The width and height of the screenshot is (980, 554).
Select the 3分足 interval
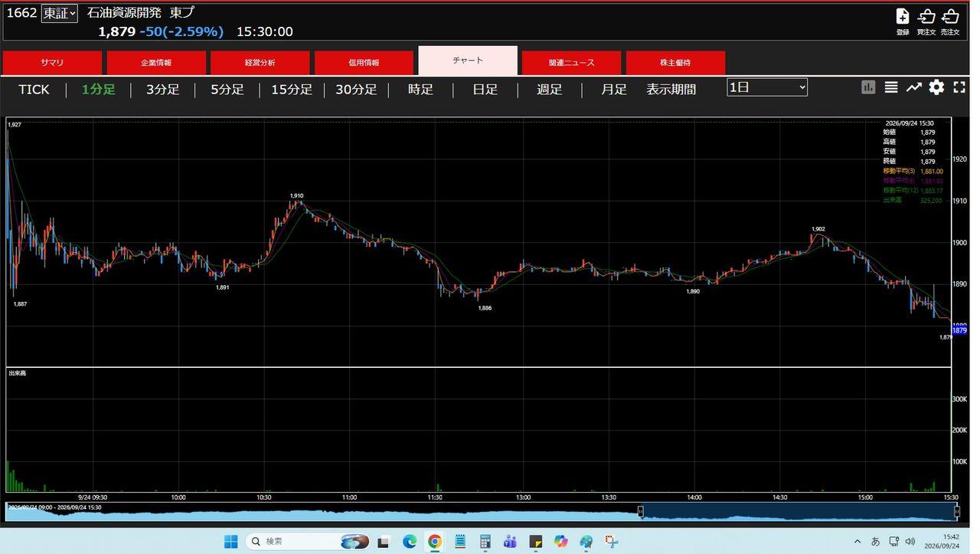[x=162, y=90]
